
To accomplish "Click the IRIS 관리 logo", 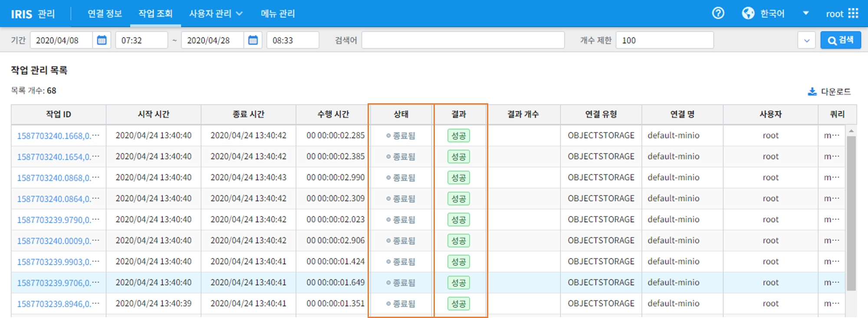I will [x=33, y=14].
